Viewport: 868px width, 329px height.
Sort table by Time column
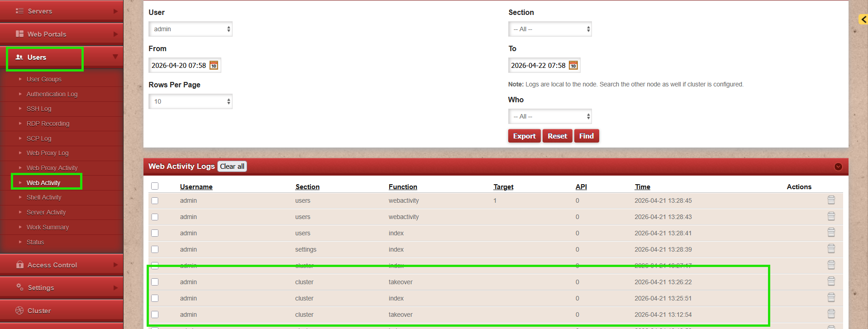point(642,187)
